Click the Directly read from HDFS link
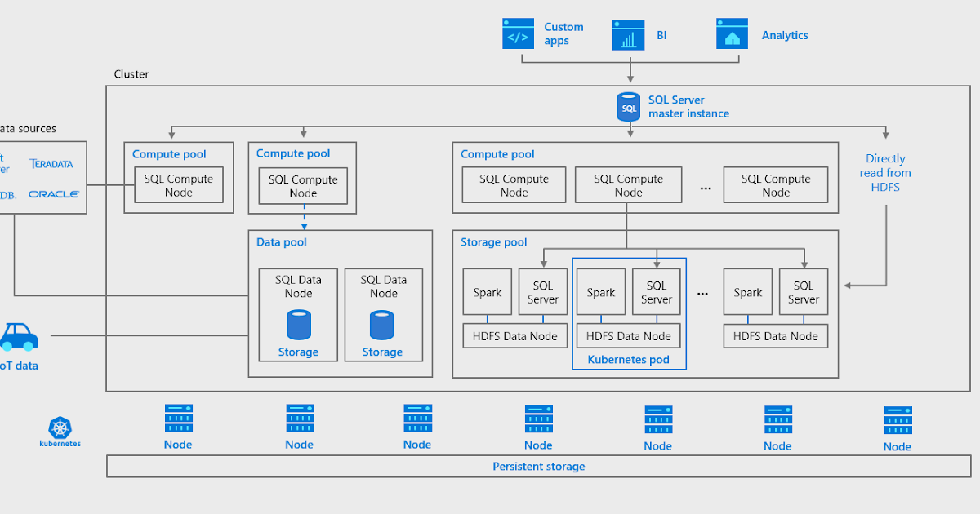Viewport: 980px width, 514px height. point(885,172)
